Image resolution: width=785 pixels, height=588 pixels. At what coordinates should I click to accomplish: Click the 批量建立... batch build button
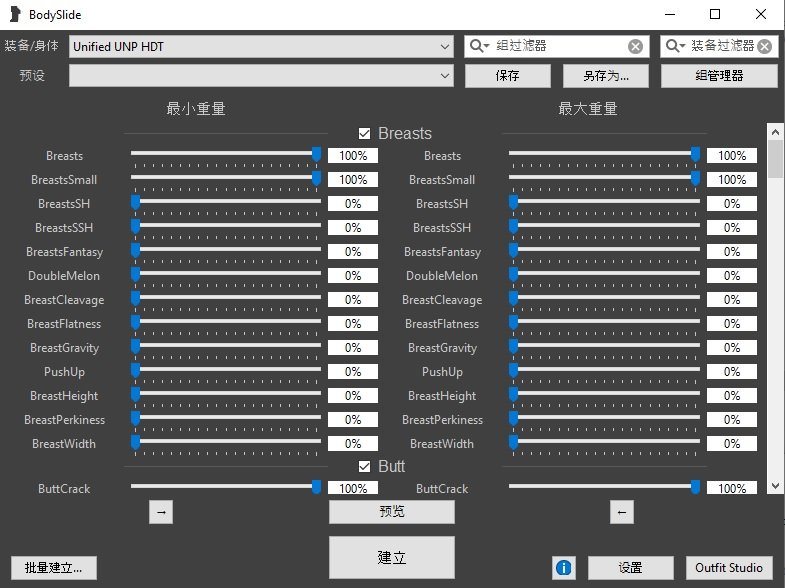pyautogui.click(x=54, y=567)
